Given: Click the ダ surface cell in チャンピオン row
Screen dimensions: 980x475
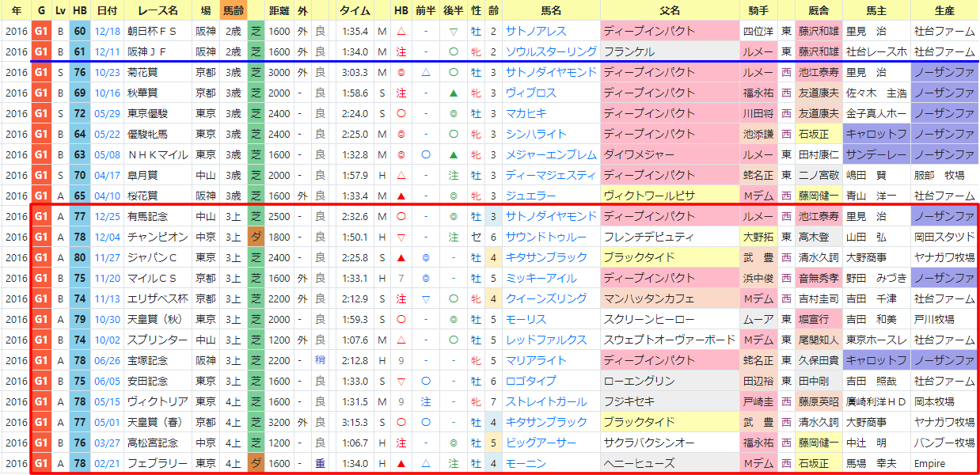Looking at the screenshot, I should point(256,237).
